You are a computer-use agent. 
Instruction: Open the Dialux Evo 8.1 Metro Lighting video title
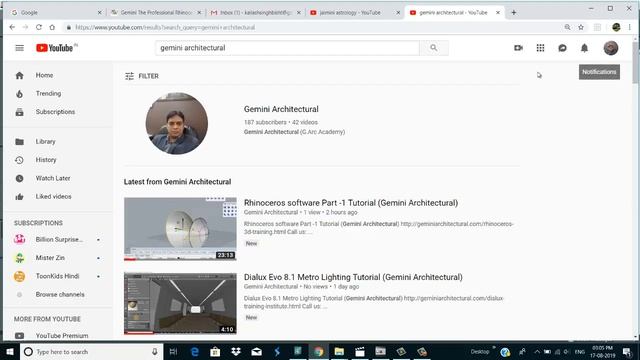point(353,277)
